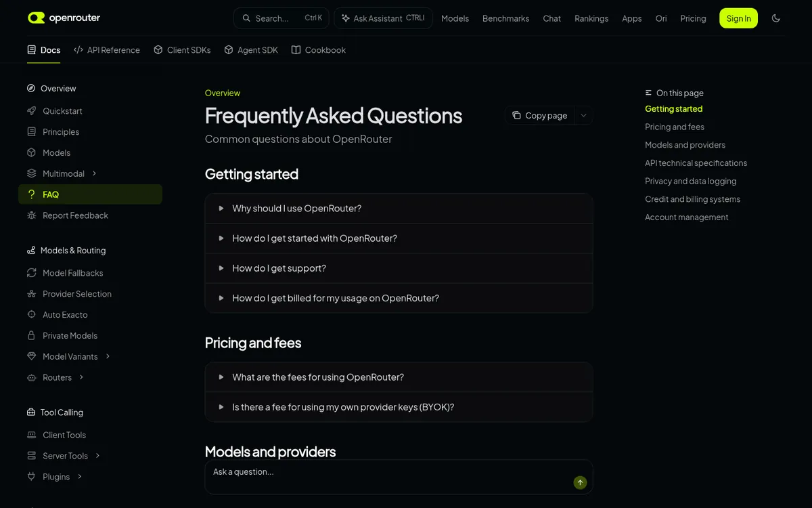The height and width of the screenshot is (508, 812).
Task: Click the Multimodal layers icon
Action: click(31, 173)
